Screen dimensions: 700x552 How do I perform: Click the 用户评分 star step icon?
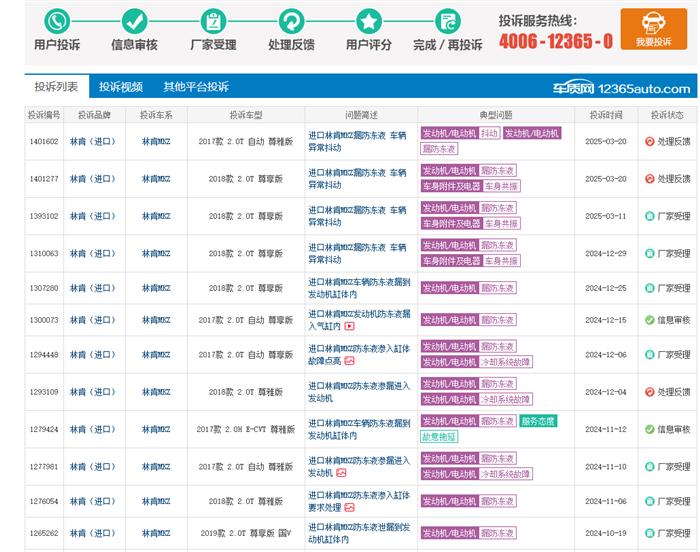(x=369, y=21)
